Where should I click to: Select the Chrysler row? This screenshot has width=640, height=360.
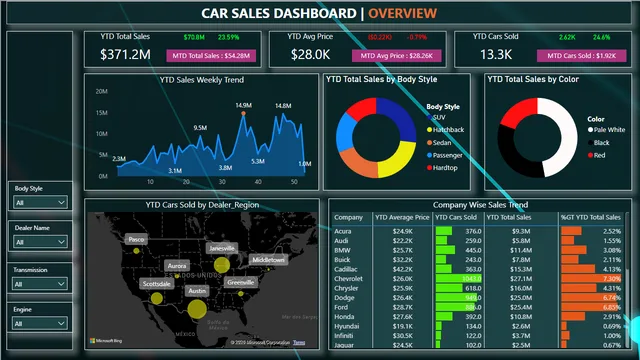click(x=478, y=288)
